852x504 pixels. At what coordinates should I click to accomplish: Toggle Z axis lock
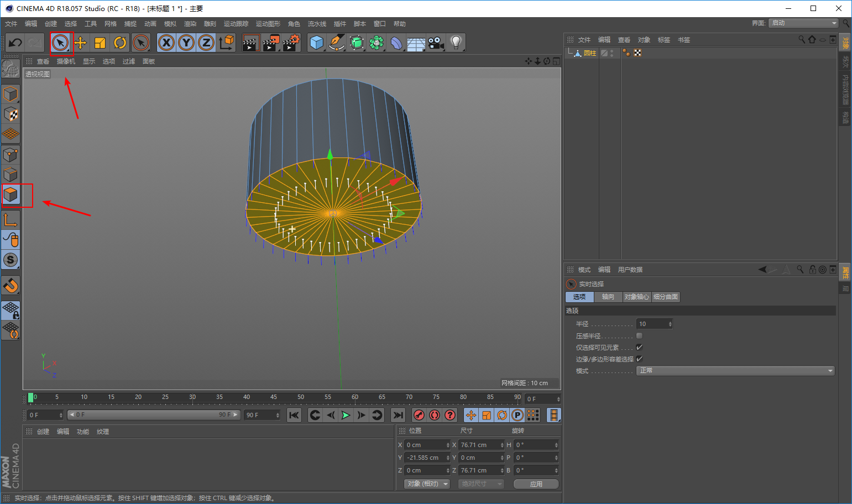coord(206,43)
